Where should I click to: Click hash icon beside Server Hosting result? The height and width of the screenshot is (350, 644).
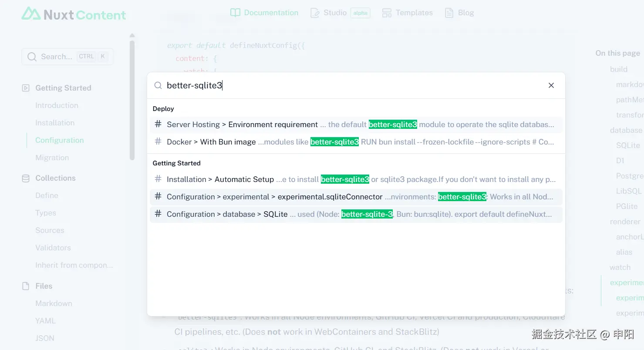[158, 125]
